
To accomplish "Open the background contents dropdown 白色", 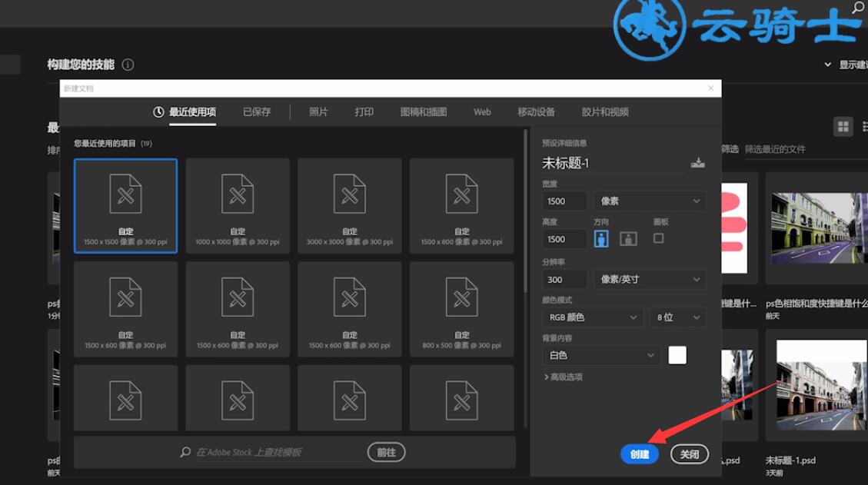I will pyautogui.click(x=601, y=355).
